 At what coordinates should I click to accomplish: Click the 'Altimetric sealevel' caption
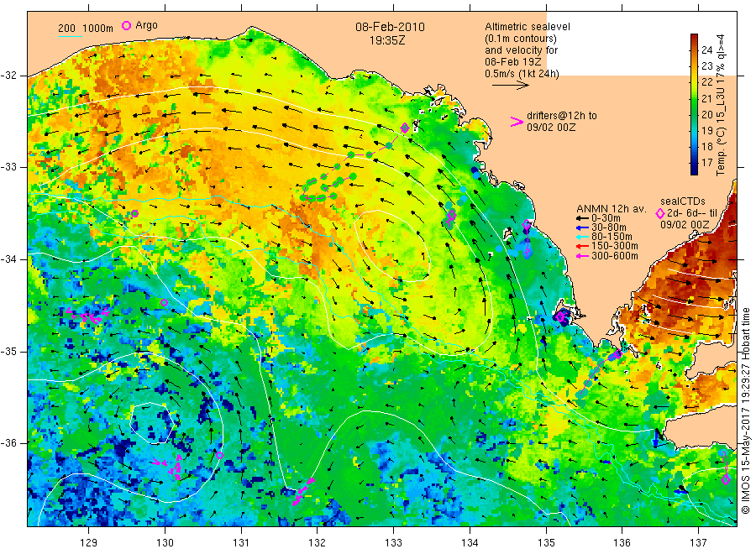(528, 27)
